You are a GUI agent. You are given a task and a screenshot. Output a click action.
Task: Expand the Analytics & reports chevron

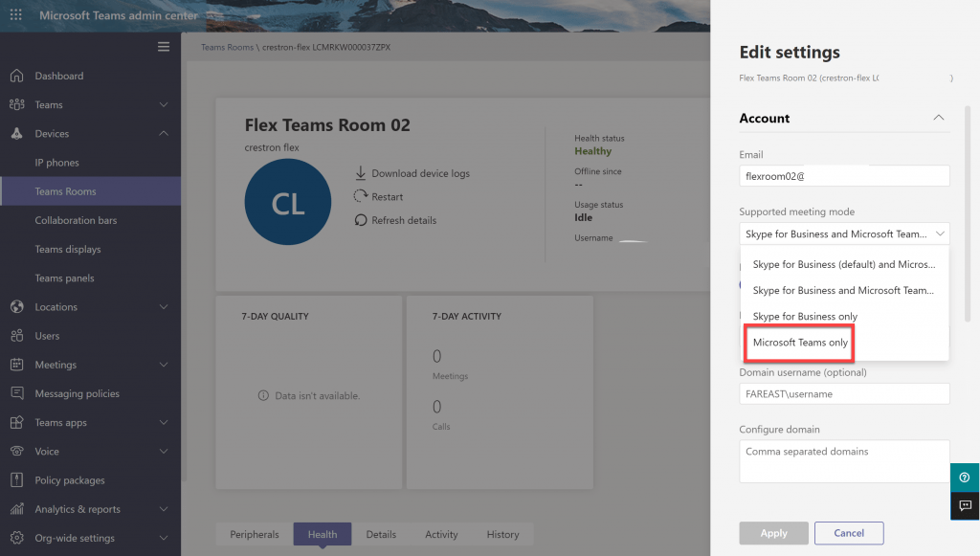tap(164, 508)
